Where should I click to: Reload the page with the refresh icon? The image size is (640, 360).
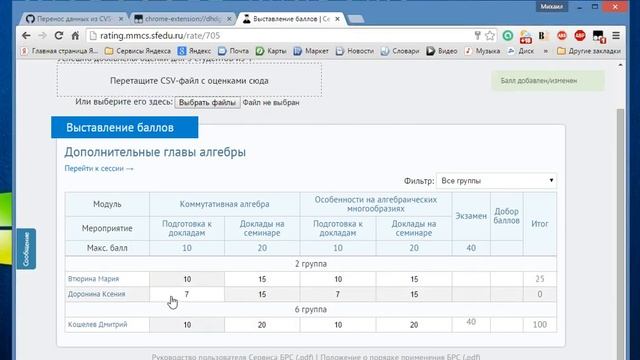coord(59,36)
